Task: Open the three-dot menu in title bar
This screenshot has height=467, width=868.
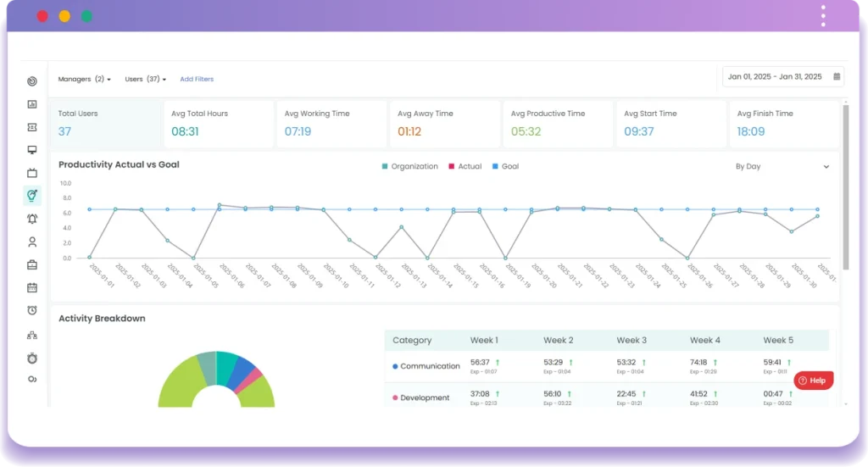Action: point(823,15)
